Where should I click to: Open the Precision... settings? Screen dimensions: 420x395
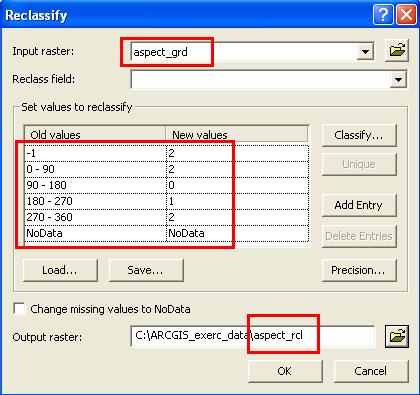(x=359, y=270)
